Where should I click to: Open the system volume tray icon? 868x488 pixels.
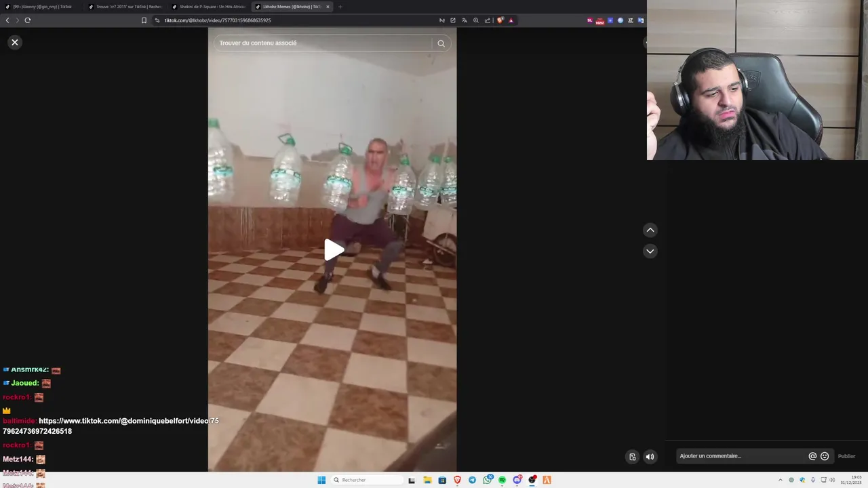click(x=833, y=480)
